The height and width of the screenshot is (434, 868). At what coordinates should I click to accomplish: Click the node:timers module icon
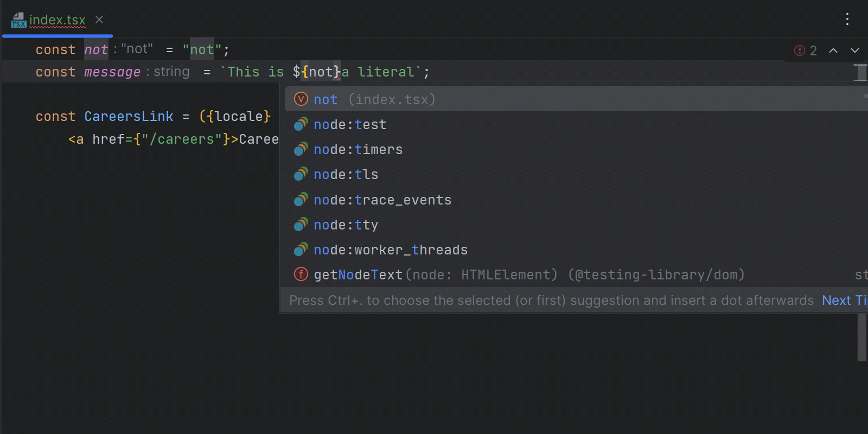coord(301,150)
